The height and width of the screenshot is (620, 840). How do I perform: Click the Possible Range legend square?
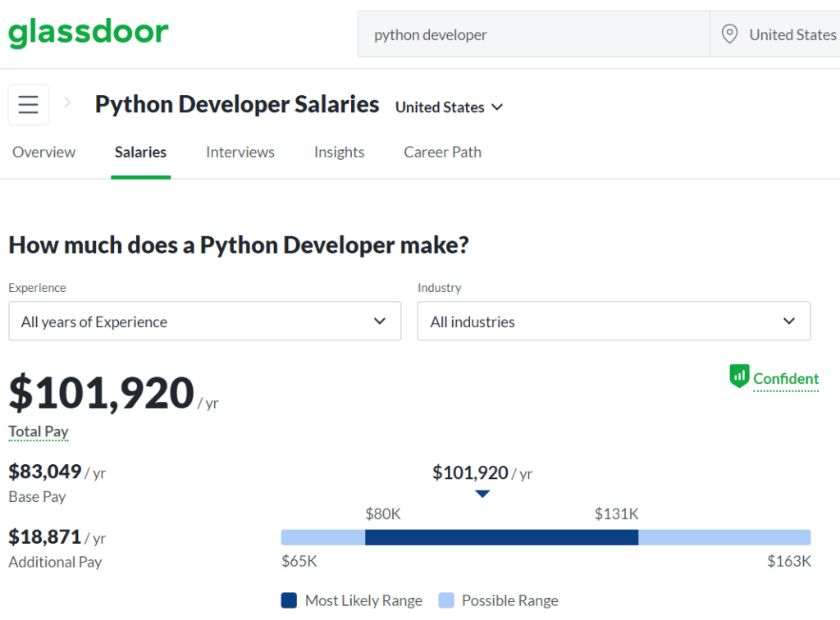[446, 600]
